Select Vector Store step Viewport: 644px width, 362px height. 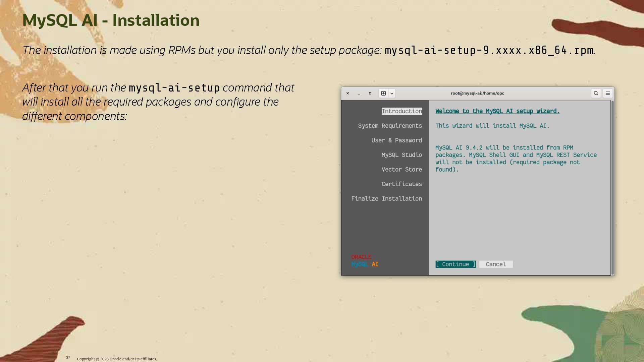(x=401, y=170)
